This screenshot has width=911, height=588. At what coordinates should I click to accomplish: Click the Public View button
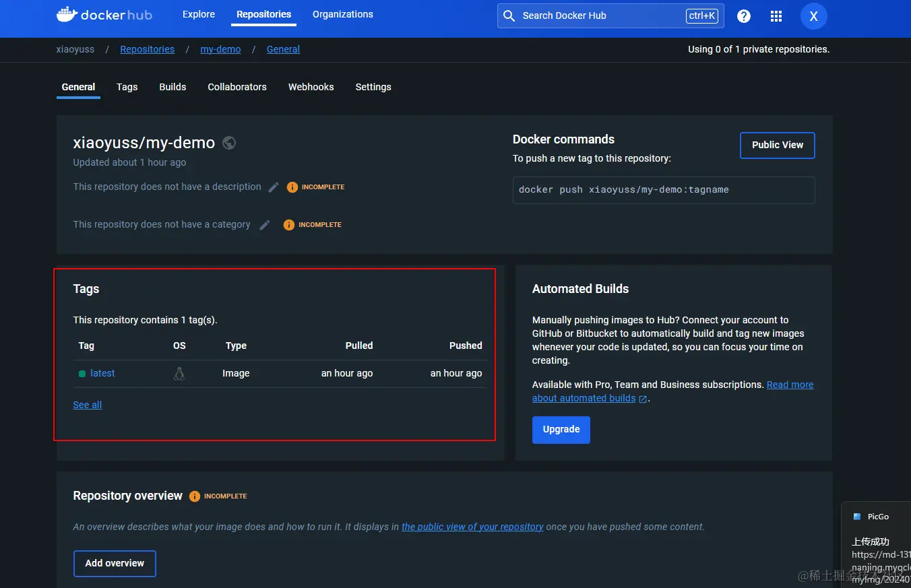778,145
